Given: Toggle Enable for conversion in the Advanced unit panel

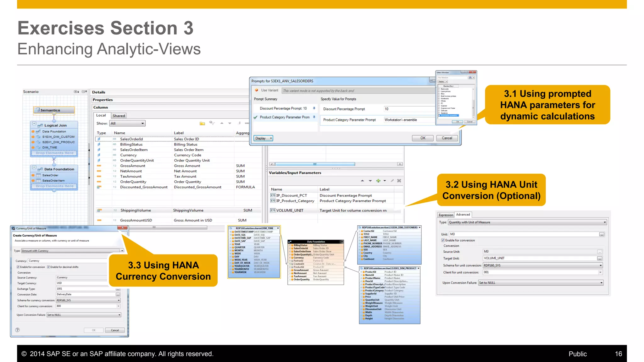Looking at the screenshot, I should point(443,240).
